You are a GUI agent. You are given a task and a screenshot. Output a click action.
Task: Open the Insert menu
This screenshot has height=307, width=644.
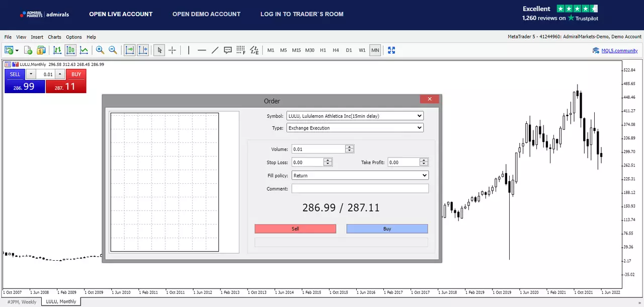coord(37,37)
